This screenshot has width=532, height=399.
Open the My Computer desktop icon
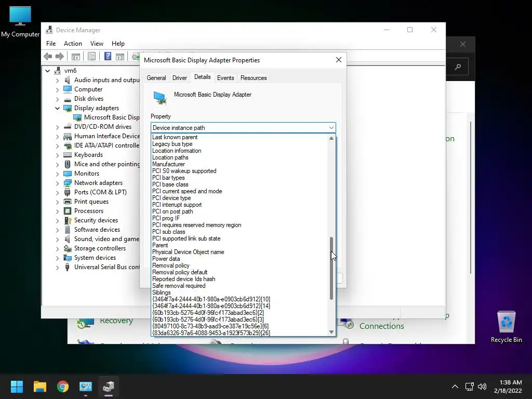[20, 22]
